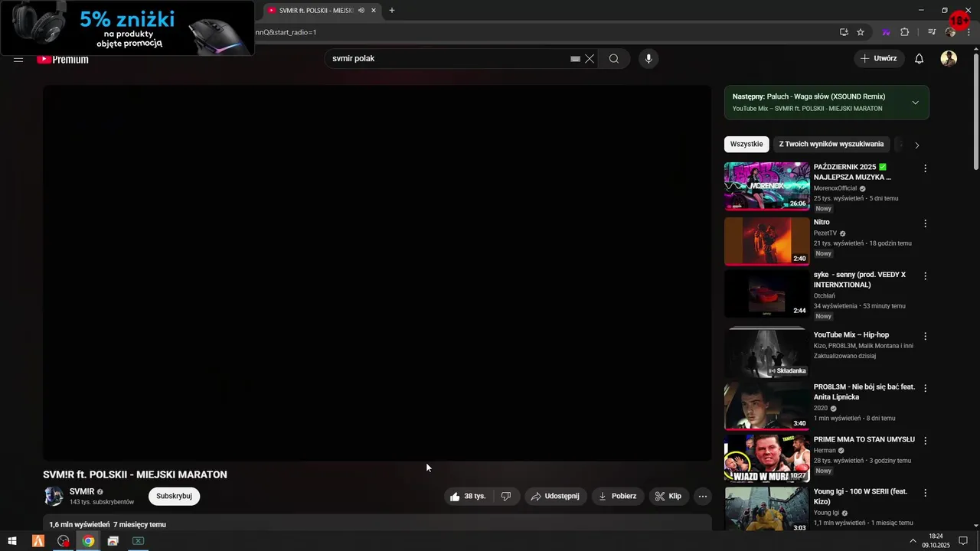Screen dimensions: 980x551
Task: Open options for PRIME MMA video
Action: pyautogui.click(x=925, y=441)
